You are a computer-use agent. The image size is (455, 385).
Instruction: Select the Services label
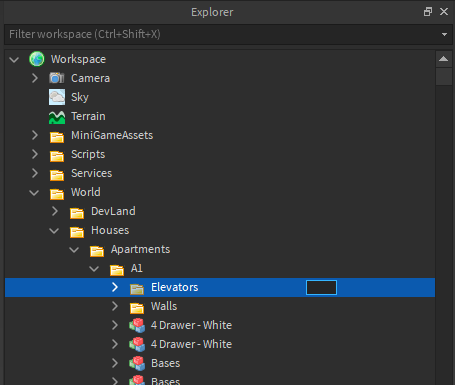91,173
